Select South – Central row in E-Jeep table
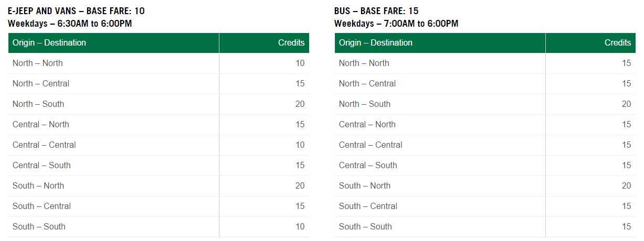Screen dimensions: 644x241 (x=41, y=206)
